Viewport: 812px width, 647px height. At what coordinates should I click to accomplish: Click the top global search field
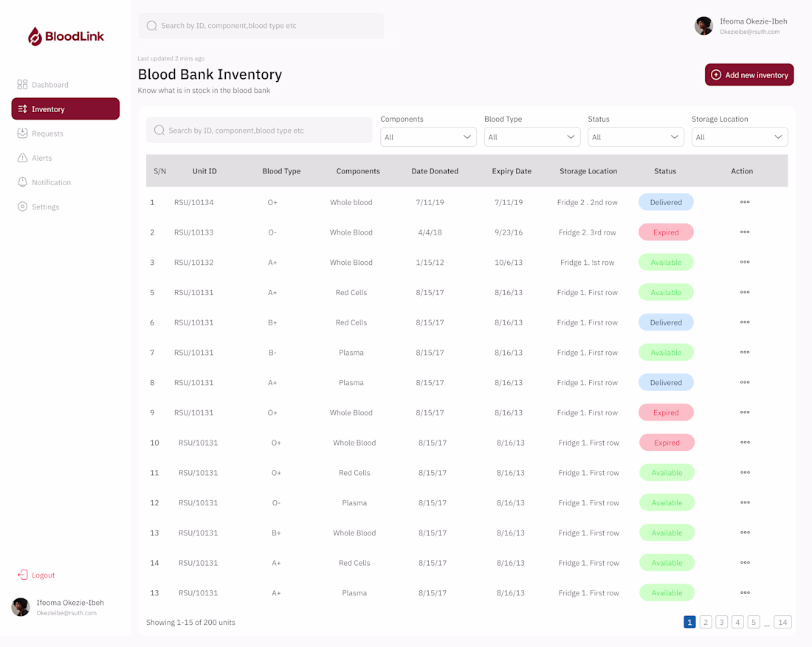coord(261,25)
